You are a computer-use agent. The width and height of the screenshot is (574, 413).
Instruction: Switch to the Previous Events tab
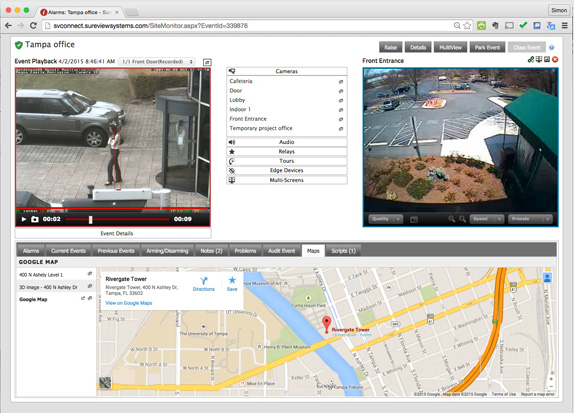tap(116, 251)
